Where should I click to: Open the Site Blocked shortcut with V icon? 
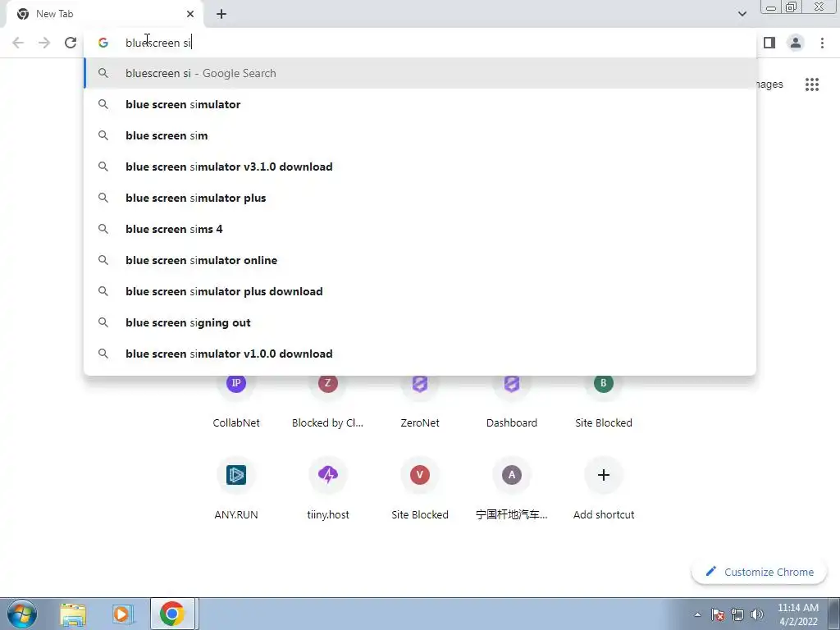[x=420, y=489]
